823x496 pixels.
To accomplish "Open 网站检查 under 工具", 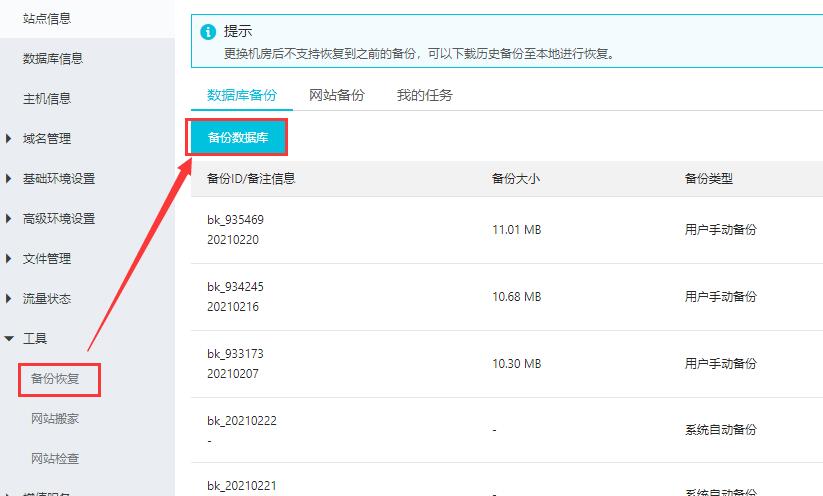I will click(55, 458).
